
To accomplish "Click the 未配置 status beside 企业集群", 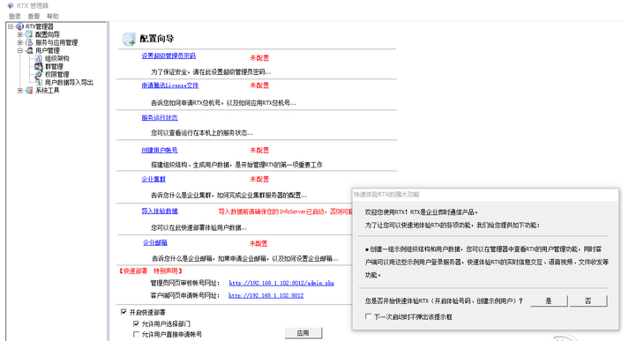I will (x=259, y=180).
